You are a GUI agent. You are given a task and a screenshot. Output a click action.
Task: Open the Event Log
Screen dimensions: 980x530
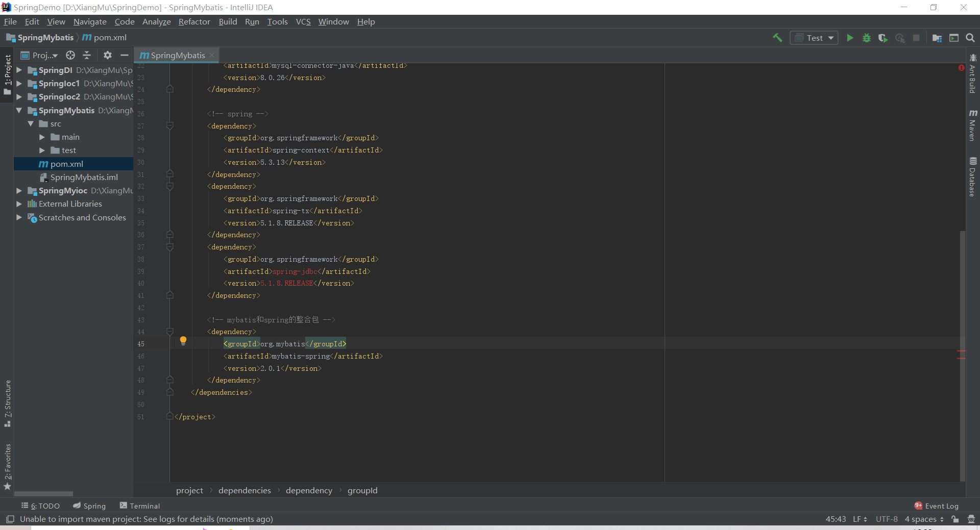(x=937, y=506)
